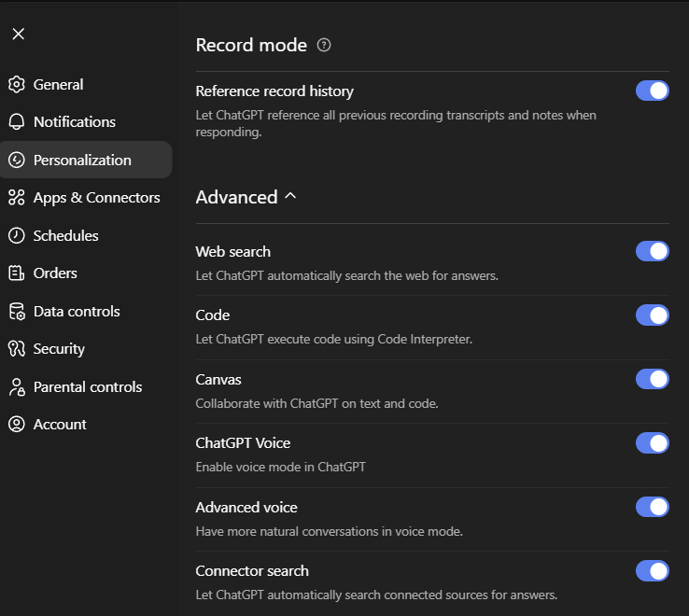This screenshot has width=689, height=616.
Task: Click the Record mode help icon
Action: click(324, 45)
